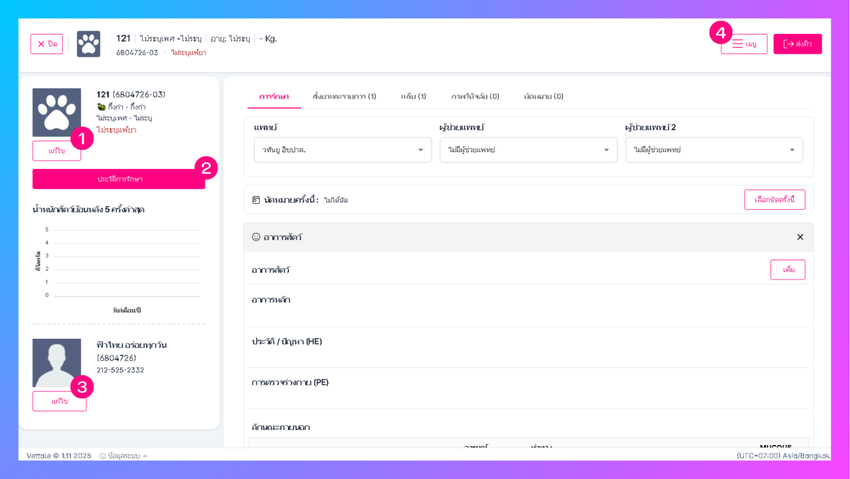Click the เพิ่ม button in อาการสัตว์ row

[x=788, y=269]
